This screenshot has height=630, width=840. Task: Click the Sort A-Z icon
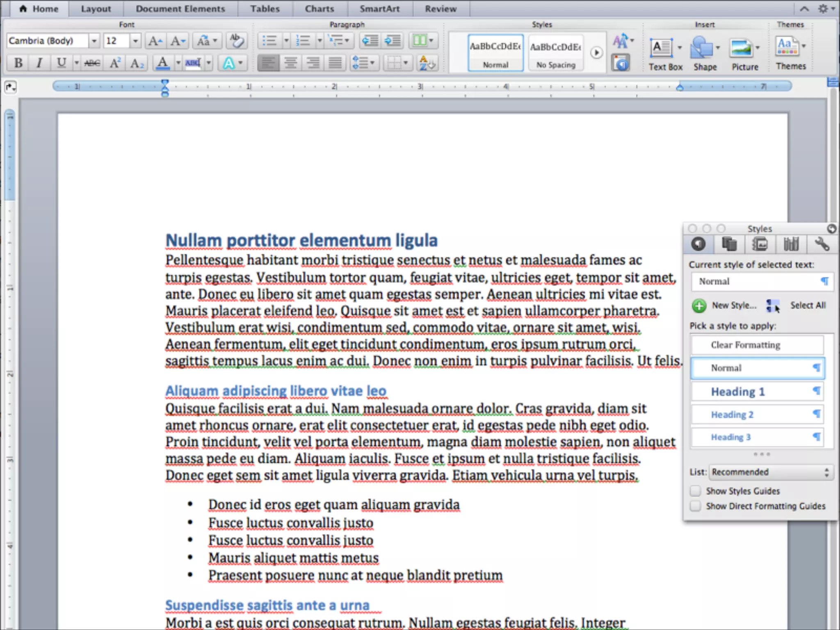427,63
